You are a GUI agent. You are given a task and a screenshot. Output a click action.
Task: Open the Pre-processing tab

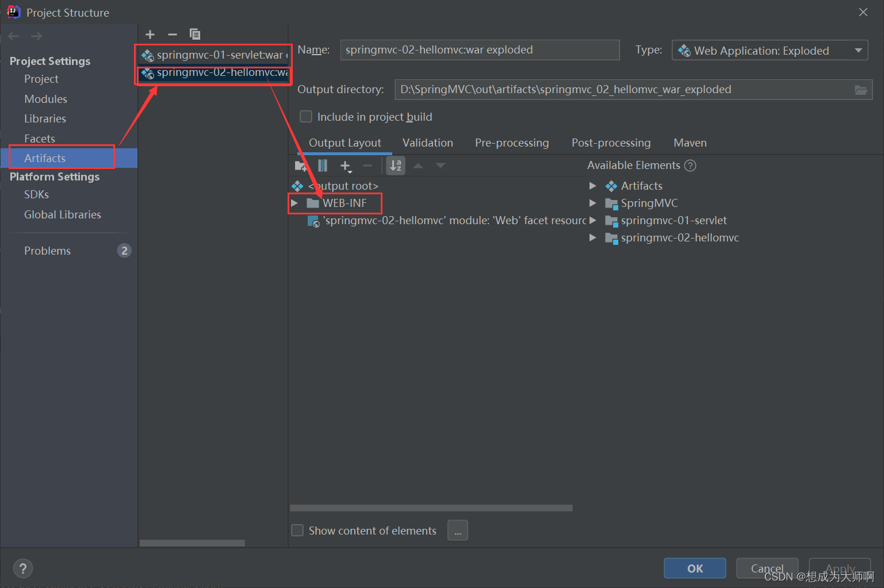[512, 143]
